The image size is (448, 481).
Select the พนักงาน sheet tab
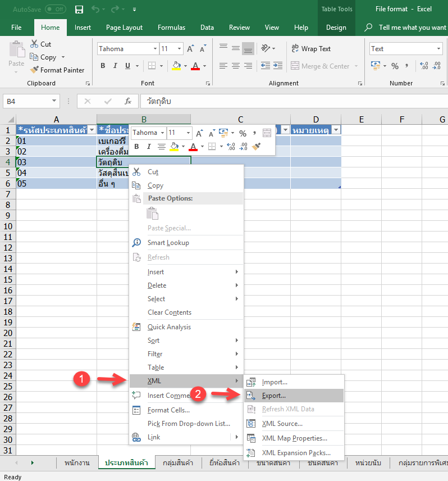[x=77, y=462]
